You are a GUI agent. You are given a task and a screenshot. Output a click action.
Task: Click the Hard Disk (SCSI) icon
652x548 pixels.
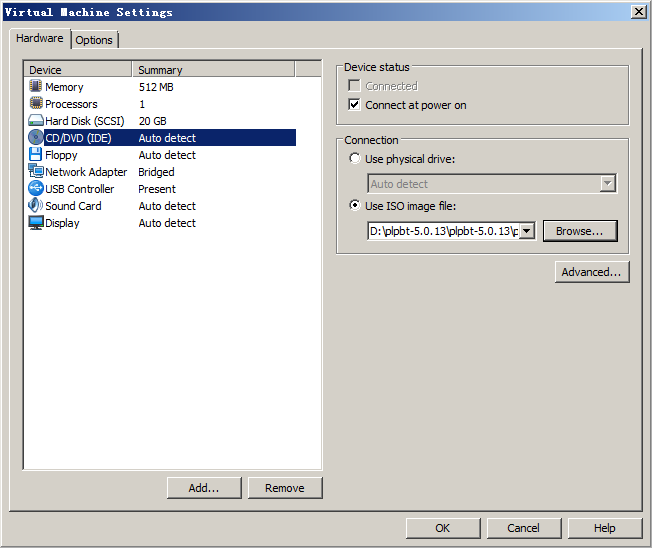tap(36, 121)
